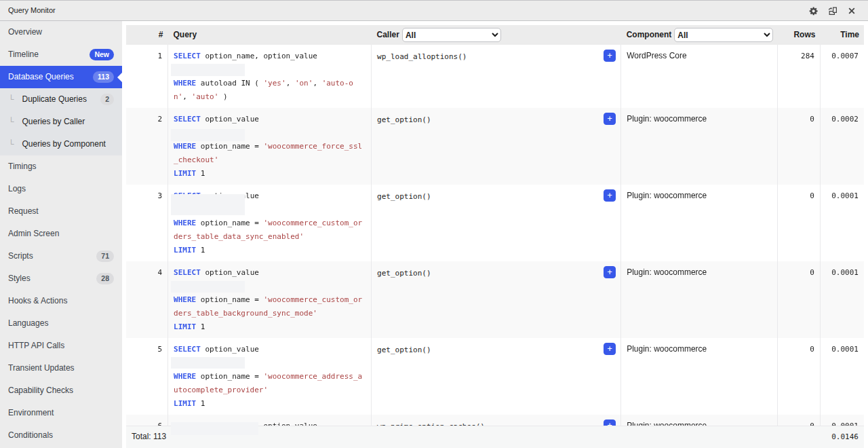Click 'woocommerce_force_ssl_checkout' query text
The height and width of the screenshot is (448, 868).
(268, 153)
